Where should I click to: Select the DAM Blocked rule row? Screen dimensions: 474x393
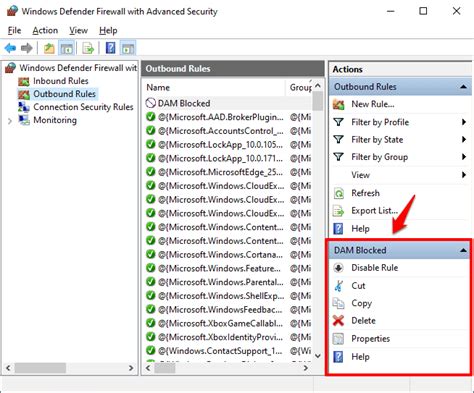point(228,103)
